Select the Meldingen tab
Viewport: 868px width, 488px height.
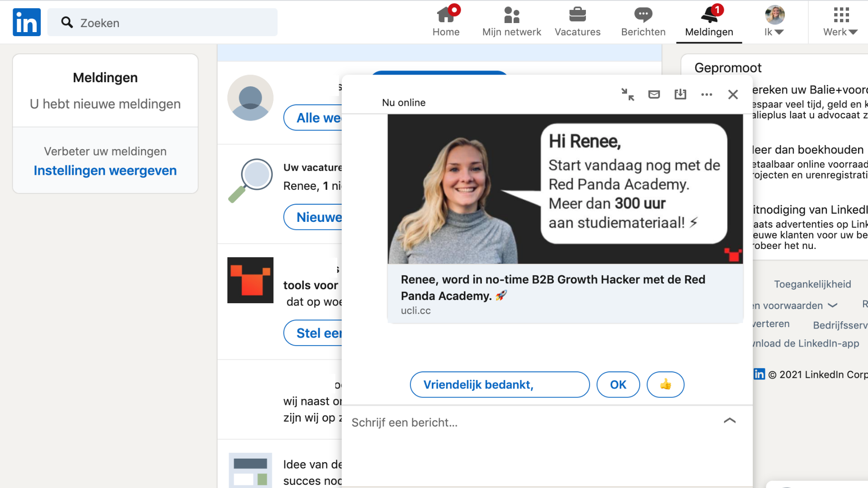(x=709, y=22)
